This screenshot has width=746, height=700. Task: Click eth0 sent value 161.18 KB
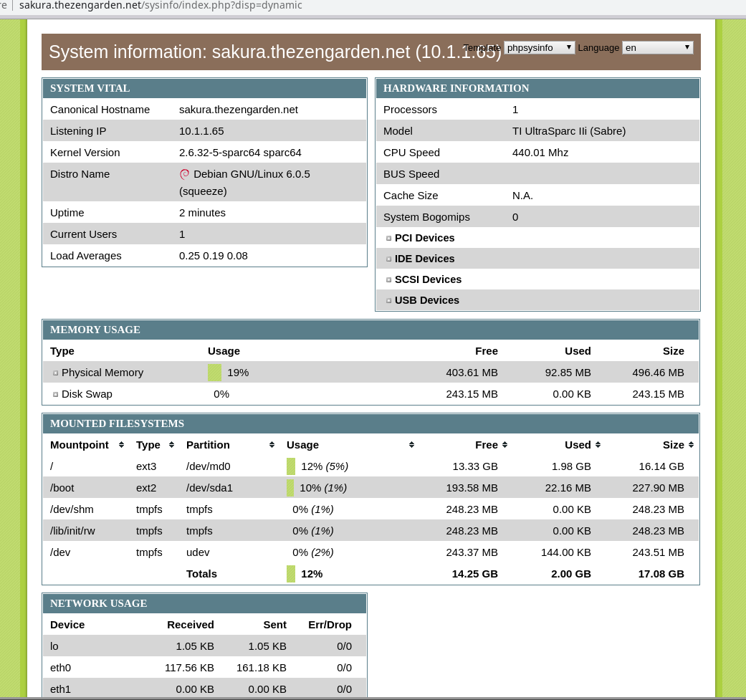pos(262,668)
